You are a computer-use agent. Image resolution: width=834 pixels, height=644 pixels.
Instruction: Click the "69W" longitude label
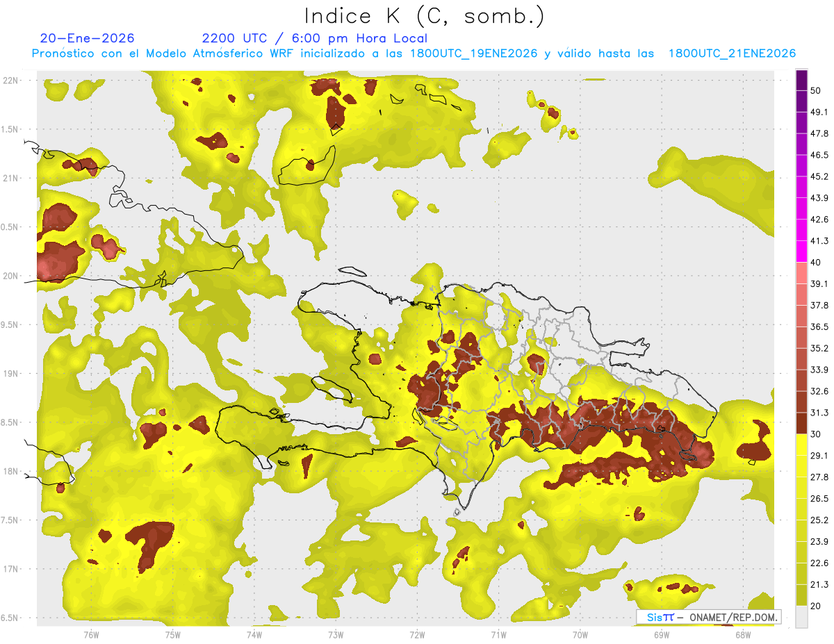tap(662, 634)
